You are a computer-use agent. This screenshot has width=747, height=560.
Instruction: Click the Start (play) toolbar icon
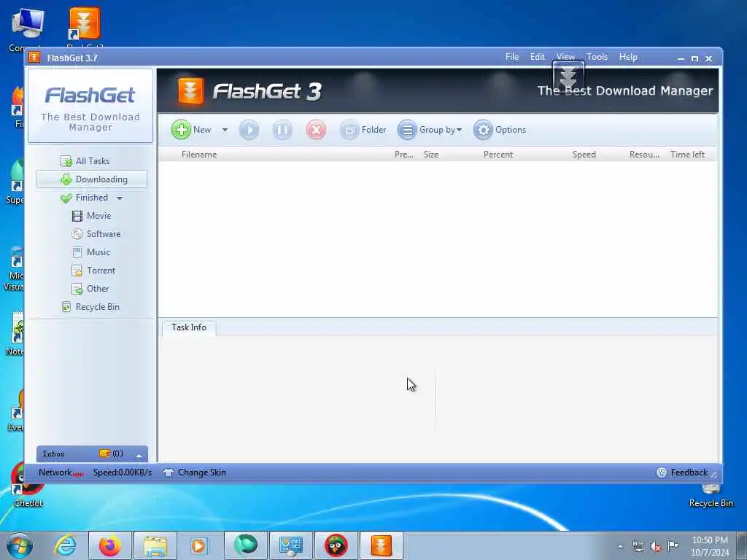(249, 130)
